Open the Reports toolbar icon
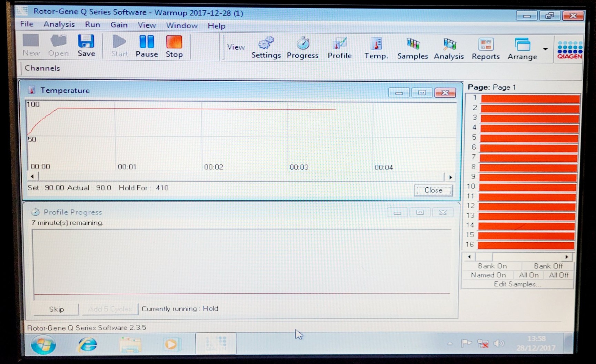The width and height of the screenshot is (596, 364). (486, 49)
